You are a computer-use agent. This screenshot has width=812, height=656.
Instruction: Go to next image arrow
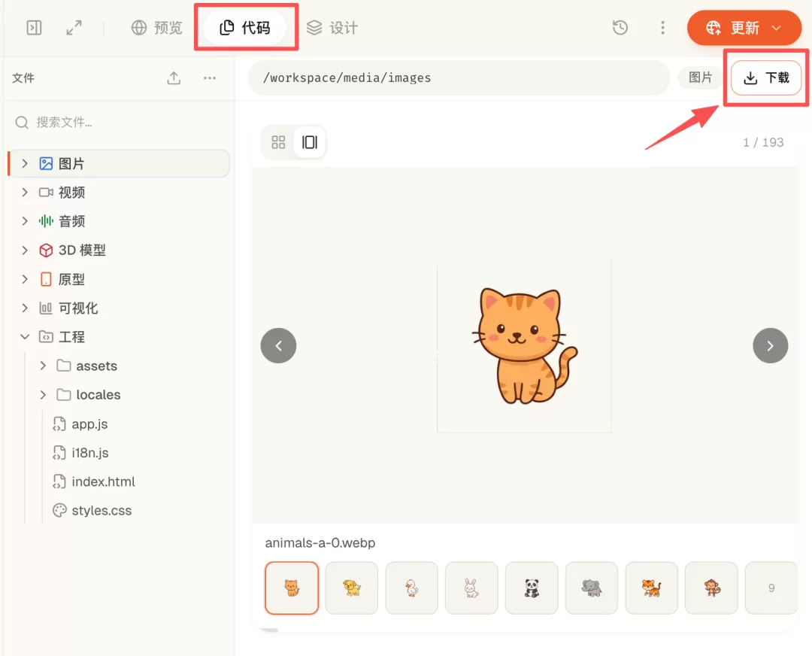coord(771,345)
